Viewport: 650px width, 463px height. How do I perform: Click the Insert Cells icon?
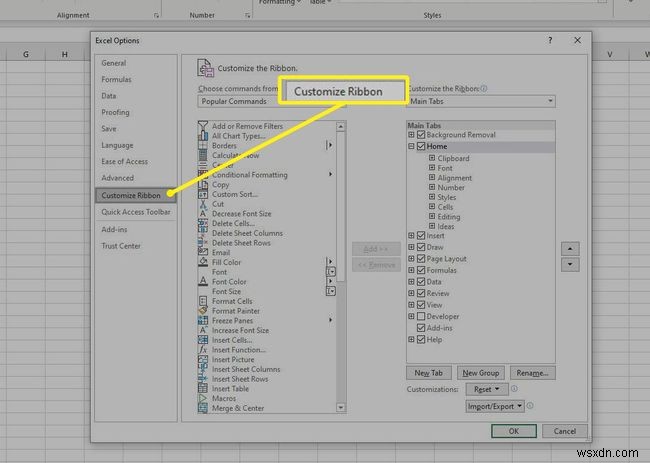203,340
